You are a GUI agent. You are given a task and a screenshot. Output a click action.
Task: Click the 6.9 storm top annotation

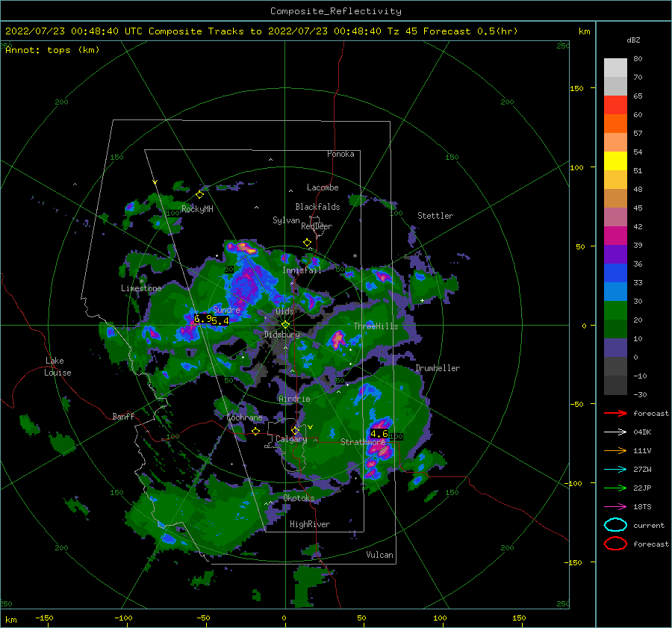tap(202, 319)
